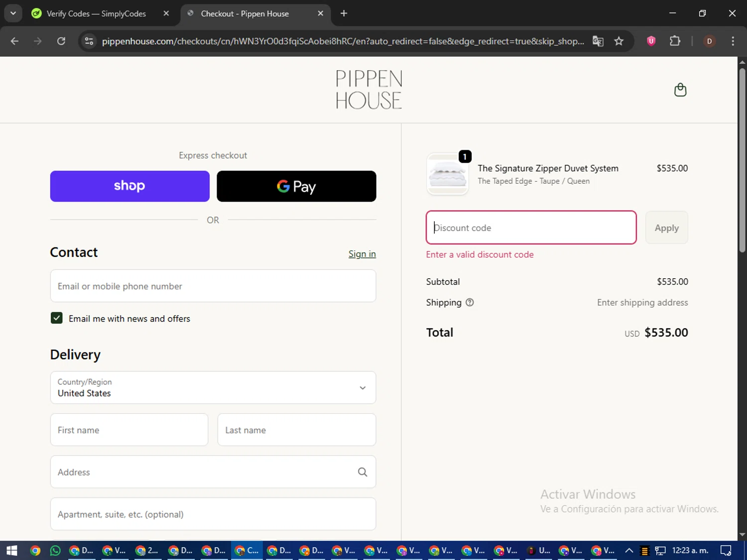The height and width of the screenshot is (560, 747).
Task: Open the network tray icon
Action: pos(660,550)
